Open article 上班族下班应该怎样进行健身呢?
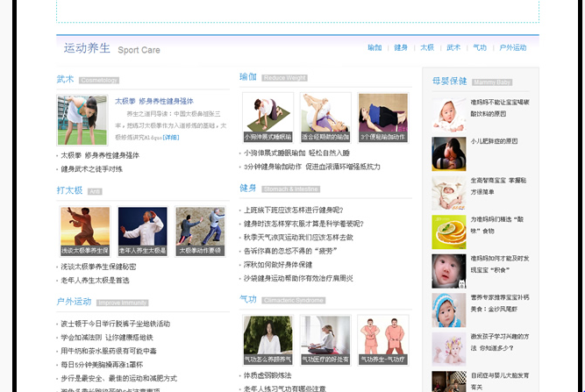 pos(293,210)
